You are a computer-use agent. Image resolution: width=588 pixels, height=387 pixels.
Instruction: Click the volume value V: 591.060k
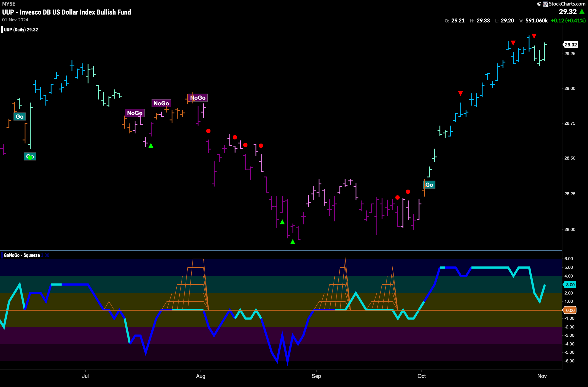coord(534,20)
